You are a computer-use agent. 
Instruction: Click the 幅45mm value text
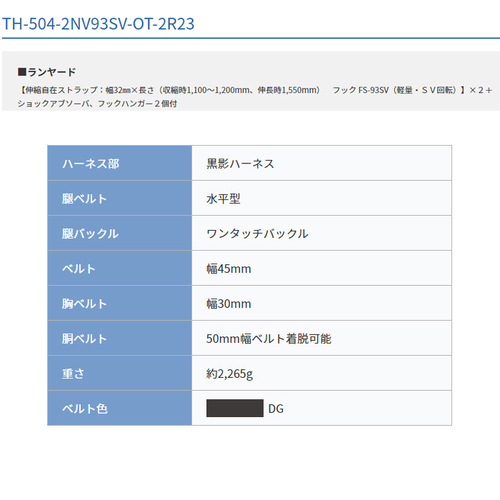click(229, 269)
